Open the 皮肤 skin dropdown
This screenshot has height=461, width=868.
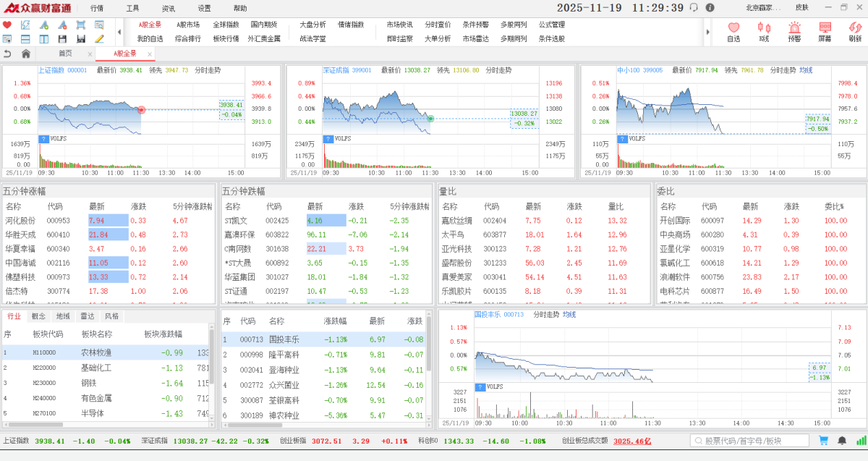pyautogui.click(x=801, y=8)
